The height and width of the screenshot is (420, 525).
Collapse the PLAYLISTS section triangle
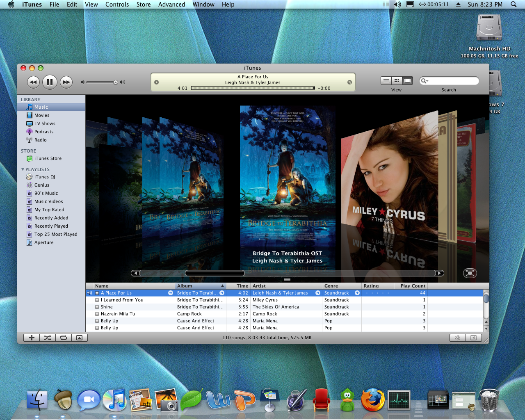pyautogui.click(x=23, y=169)
